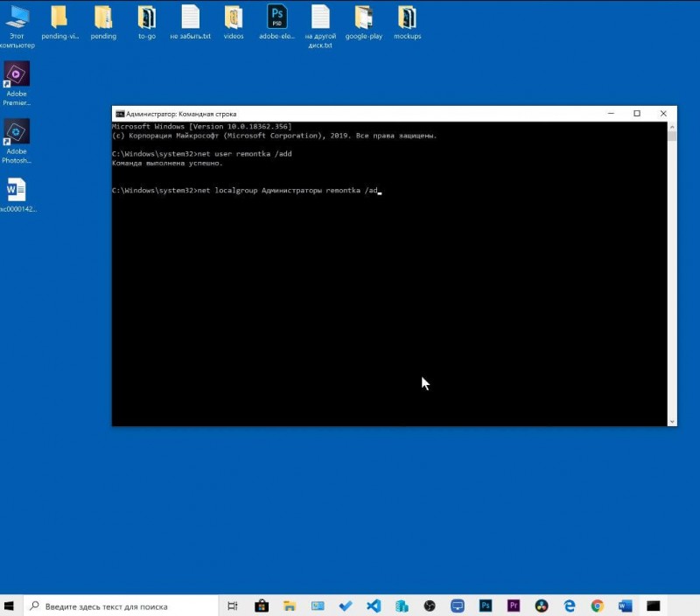
Task: Launch Photoshop from the taskbar
Action: [x=486, y=605]
